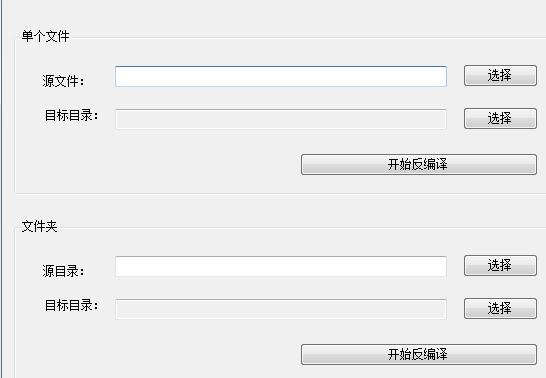
Task: Click empty area left of lower 开始反编译
Action: coord(157,354)
